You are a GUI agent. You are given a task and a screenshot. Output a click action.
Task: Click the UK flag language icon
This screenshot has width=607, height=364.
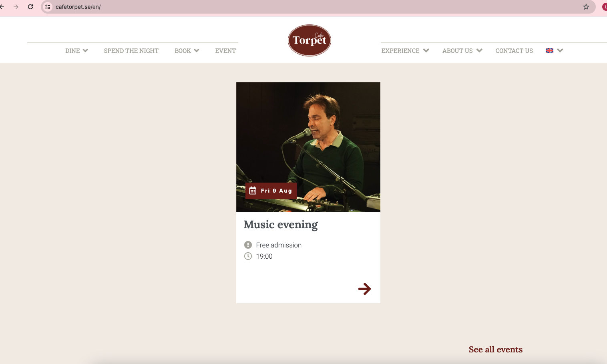(550, 50)
